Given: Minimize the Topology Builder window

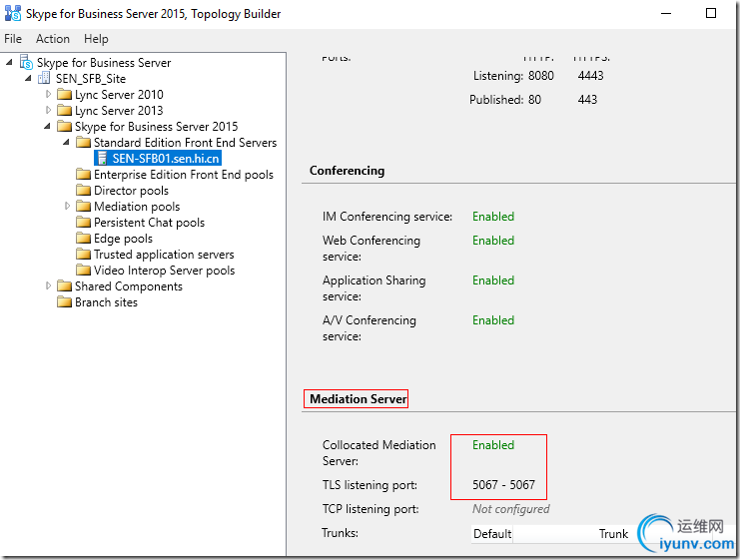Looking at the screenshot, I should point(666,13).
